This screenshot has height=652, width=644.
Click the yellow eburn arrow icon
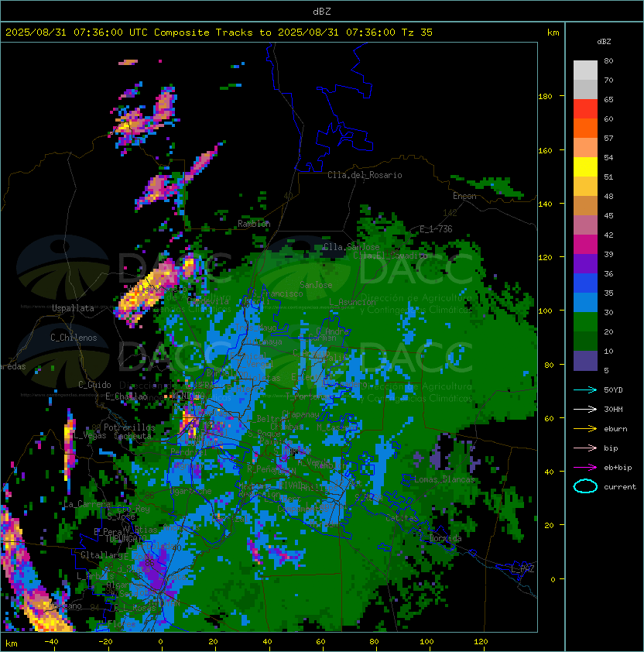(585, 428)
